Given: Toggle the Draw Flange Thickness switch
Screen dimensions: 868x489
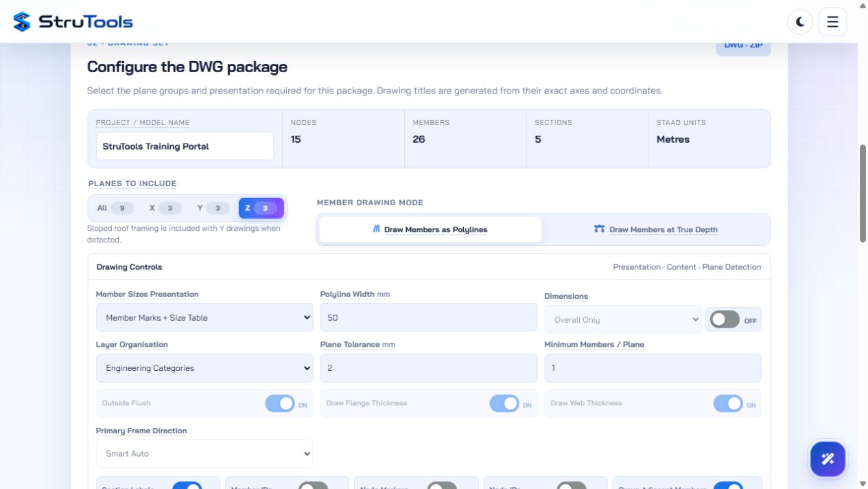Looking at the screenshot, I should pos(504,404).
